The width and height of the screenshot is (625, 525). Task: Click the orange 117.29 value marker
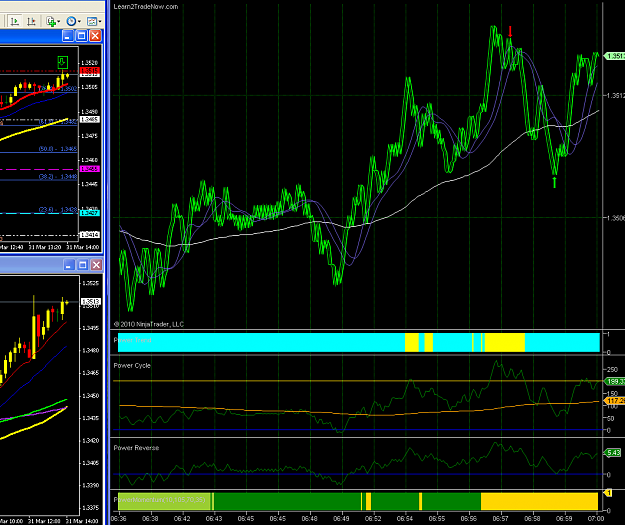pos(615,400)
